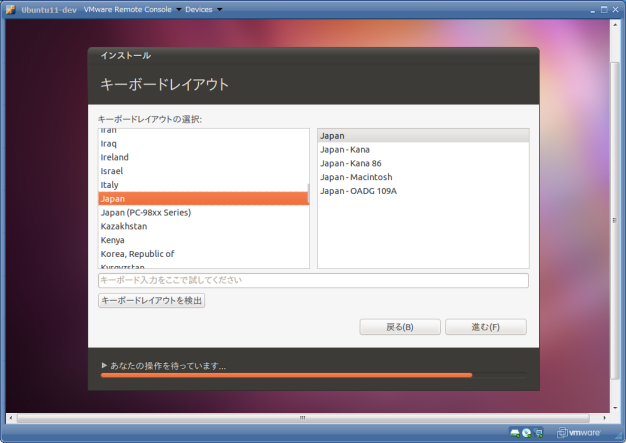Click the orange installation progress bar

(287, 375)
